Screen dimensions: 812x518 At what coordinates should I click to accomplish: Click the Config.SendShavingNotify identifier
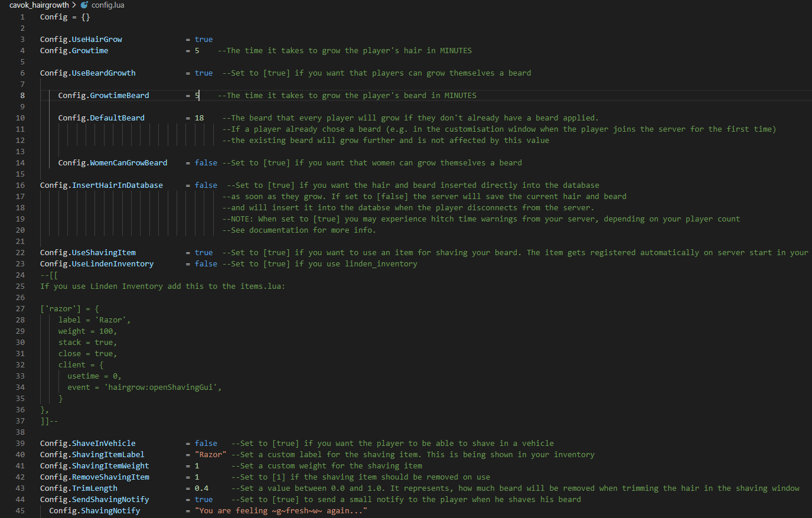click(x=94, y=499)
